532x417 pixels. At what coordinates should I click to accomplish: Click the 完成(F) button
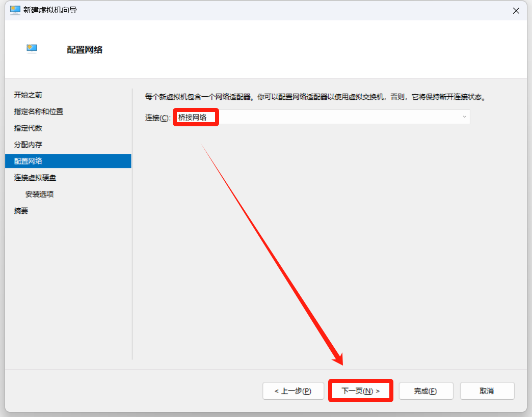click(x=425, y=391)
